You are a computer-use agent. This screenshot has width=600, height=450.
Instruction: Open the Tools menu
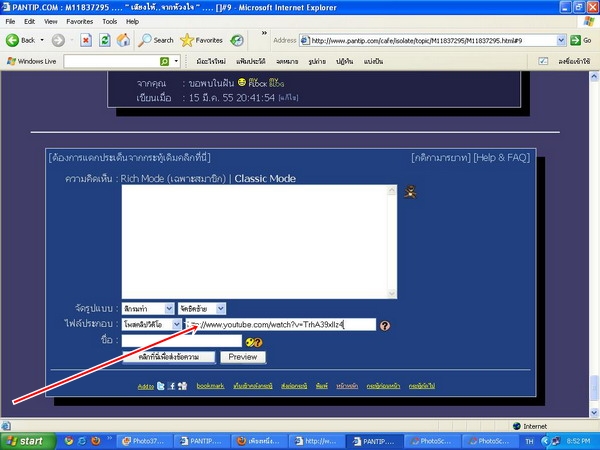(x=109, y=21)
